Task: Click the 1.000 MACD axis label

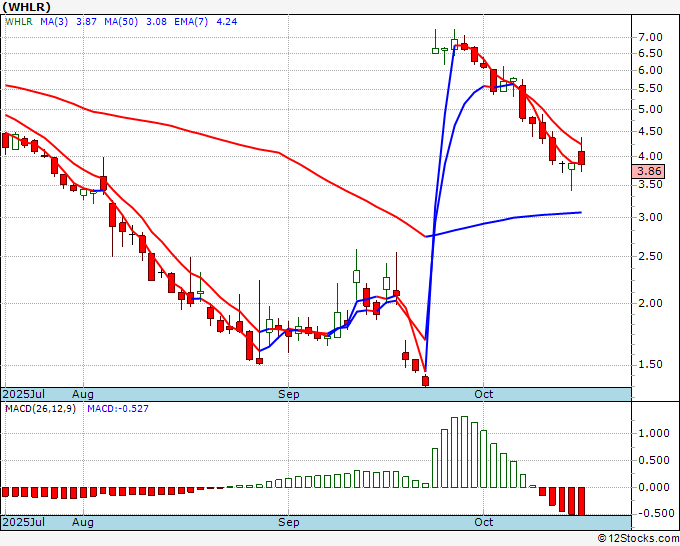Action: click(654, 433)
